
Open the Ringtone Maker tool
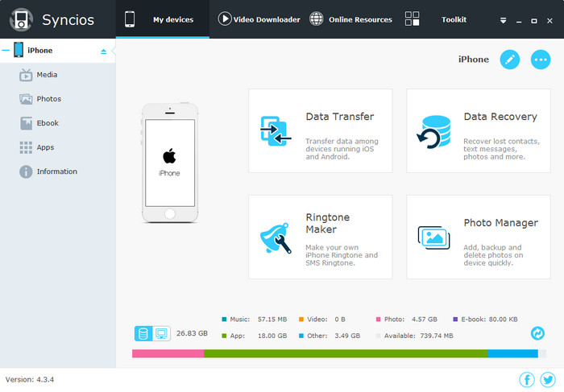point(320,237)
